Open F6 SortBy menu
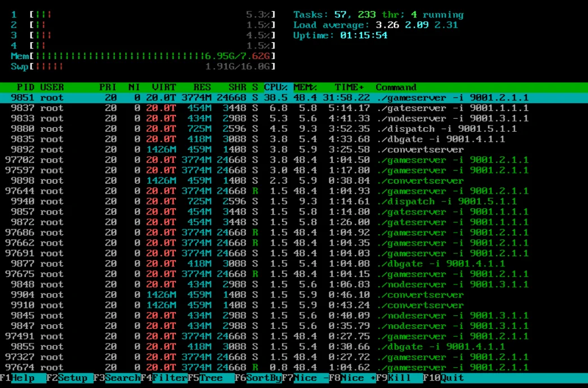 click(x=258, y=378)
